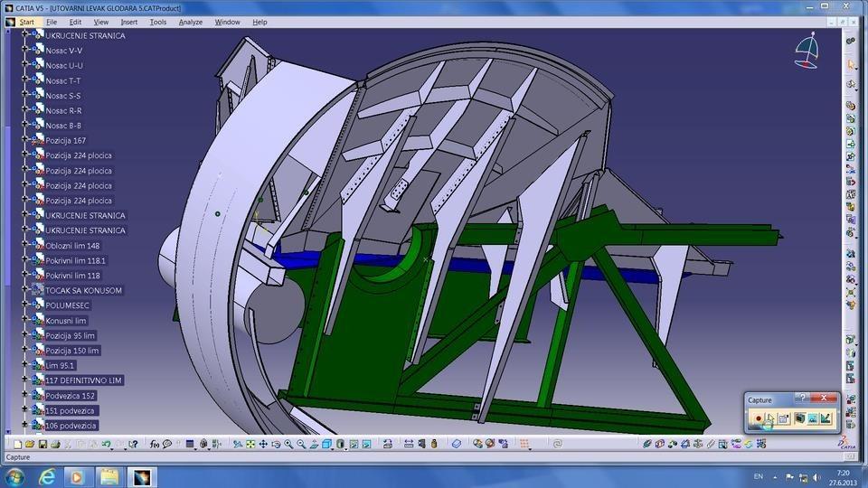Select Lim 95.1 in the tree

click(60, 366)
